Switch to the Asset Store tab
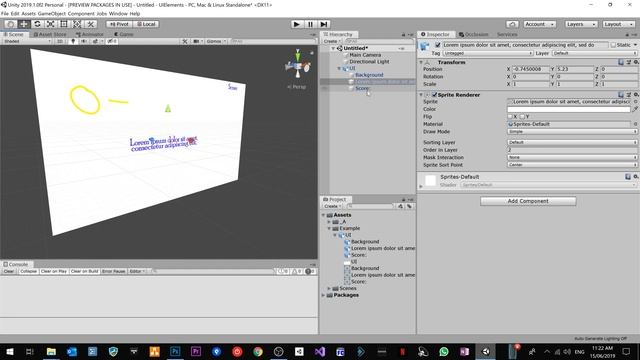Image resolution: width=640 pixels, height=360 pixels. (50, 34)
